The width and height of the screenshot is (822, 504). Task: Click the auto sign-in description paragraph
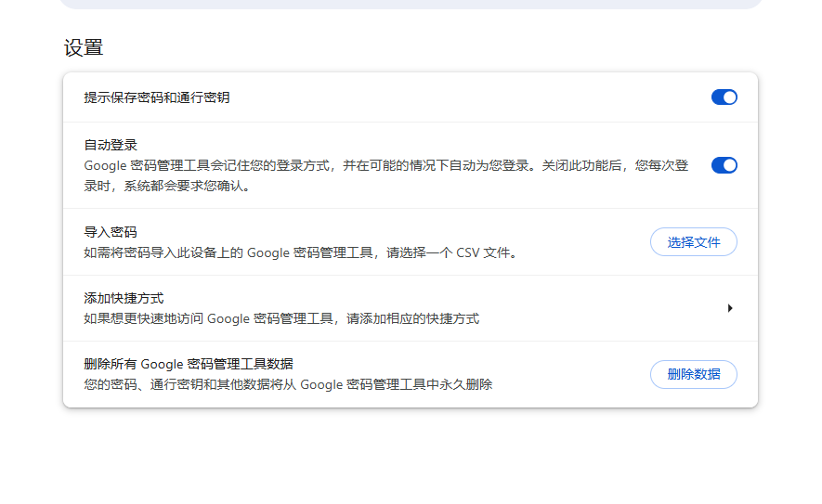click(x=386, y=176)
